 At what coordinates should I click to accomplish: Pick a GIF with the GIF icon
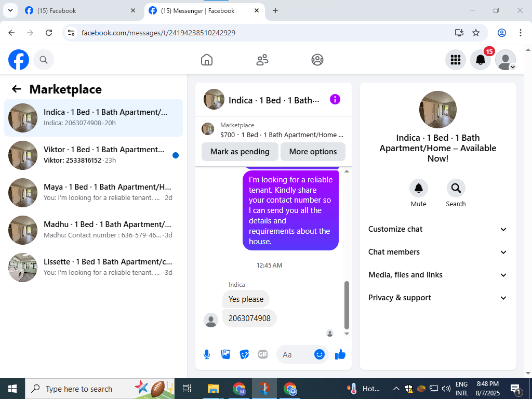(263, 354)
